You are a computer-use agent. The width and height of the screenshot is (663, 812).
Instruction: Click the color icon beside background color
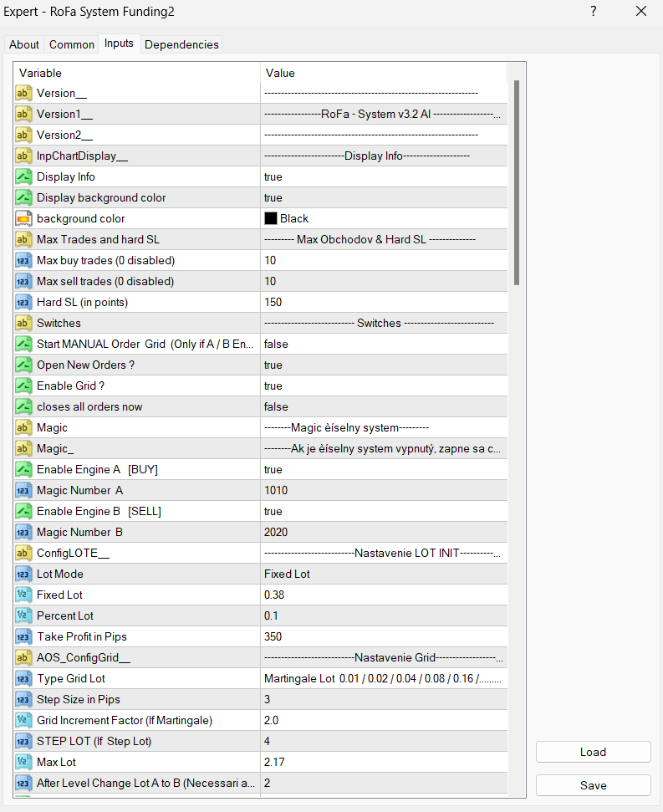(x=23, y=218)
